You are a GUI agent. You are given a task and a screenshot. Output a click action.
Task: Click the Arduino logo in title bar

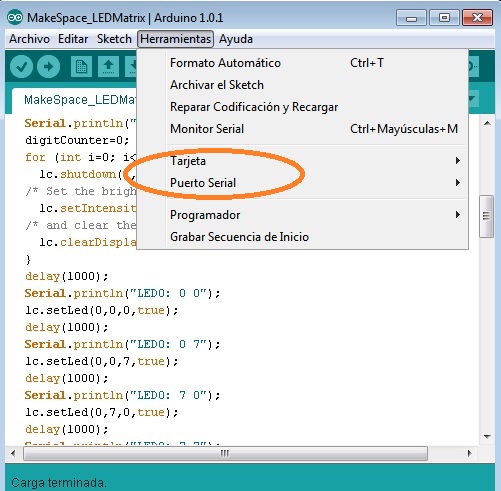pyautogui.click(x=15, y=17)
